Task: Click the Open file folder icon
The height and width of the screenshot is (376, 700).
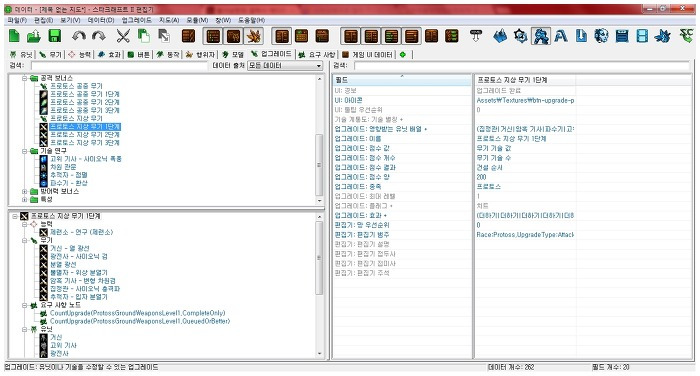Action: [34, 36]
